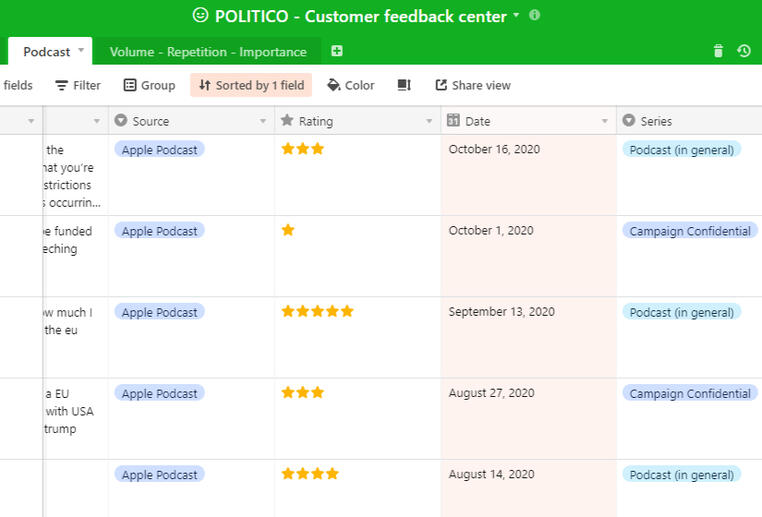Click Apple Podcast tag in August 14 row
The image size is (762, 517).
click(x=159, y=474)
